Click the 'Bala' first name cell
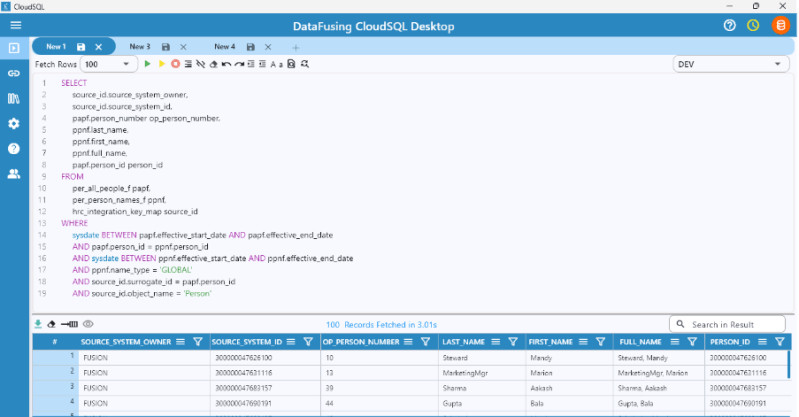 point(569,403)
